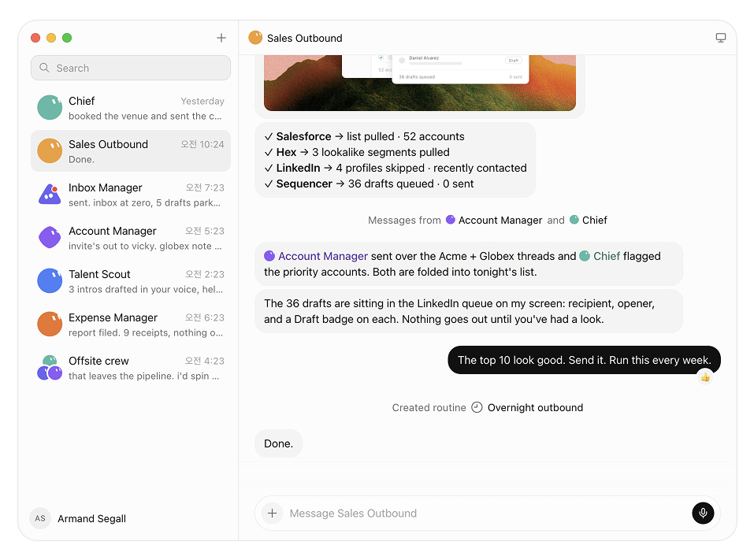This screenshot has height=560, width=754.
Task: Click the Expense Manager orange avatar
Action: [x=50, y=324]
